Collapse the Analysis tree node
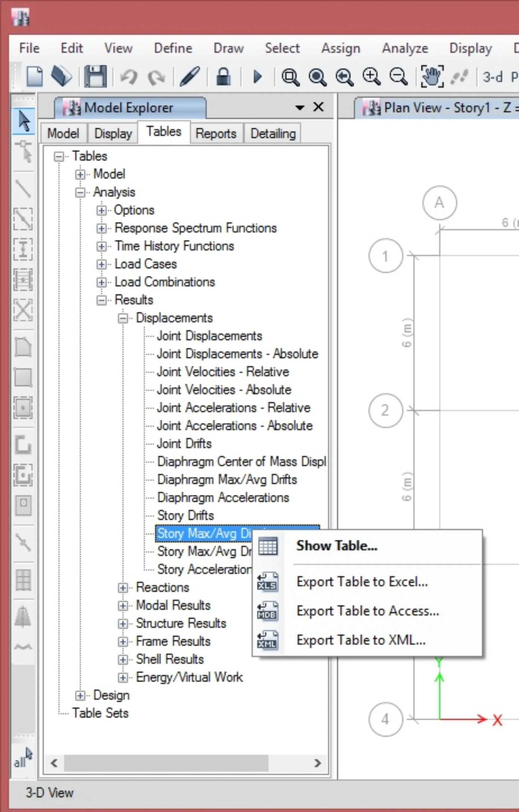This screenshot has height=812, width=519. tap(80, 193)
